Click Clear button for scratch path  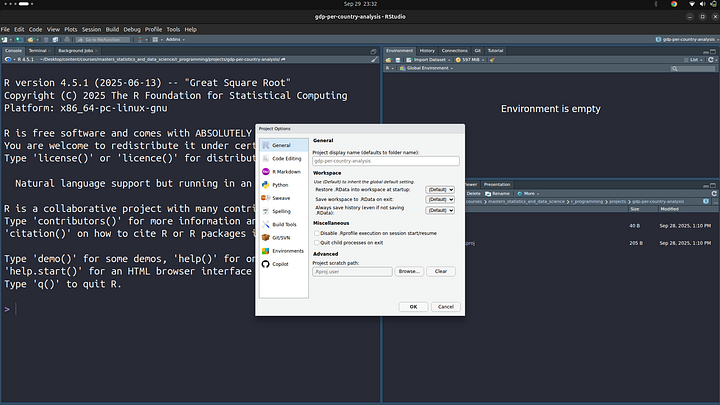point(441,271)
